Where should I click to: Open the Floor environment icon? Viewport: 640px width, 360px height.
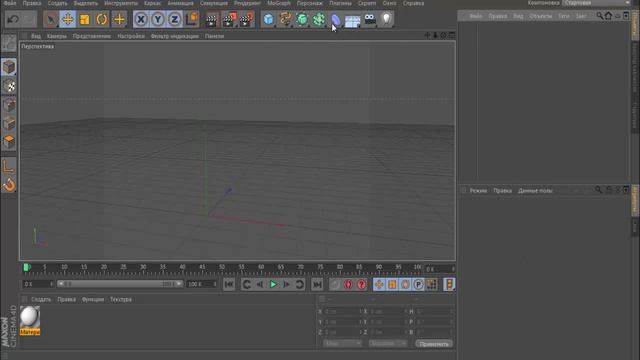(352, 20)
